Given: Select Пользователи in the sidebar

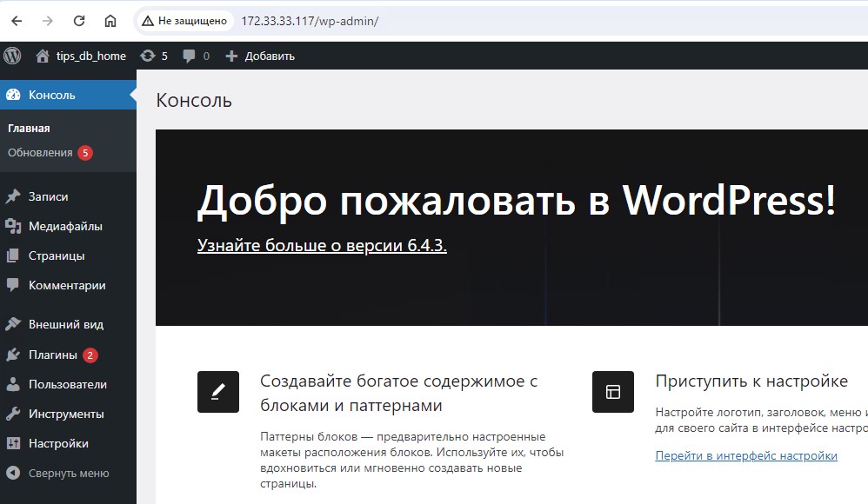Looking at the screenshot, I should 68,384.
